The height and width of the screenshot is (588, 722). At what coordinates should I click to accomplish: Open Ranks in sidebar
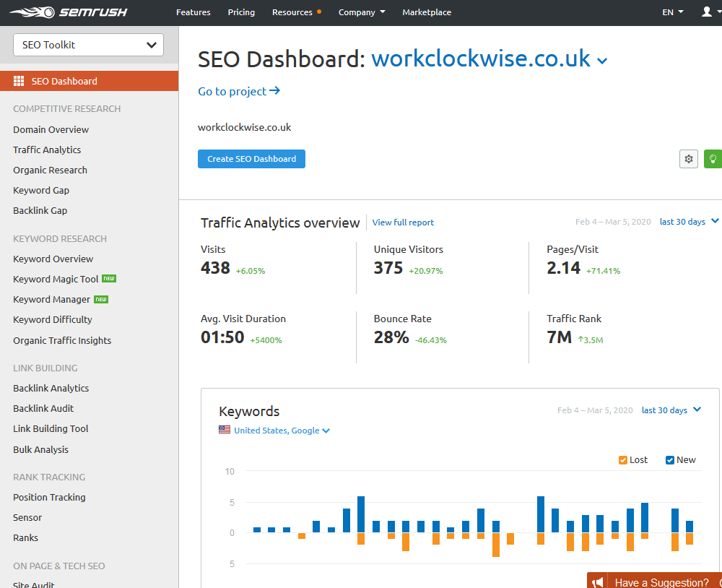click(x=26, y=537)
